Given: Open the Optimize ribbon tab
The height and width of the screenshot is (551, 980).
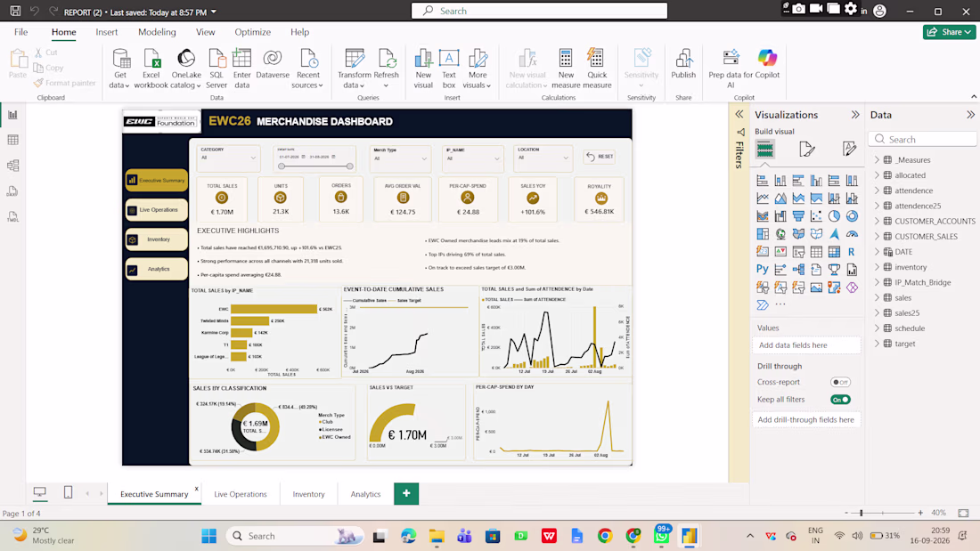Looking at the screenshot, I should [x=252, y=32].
